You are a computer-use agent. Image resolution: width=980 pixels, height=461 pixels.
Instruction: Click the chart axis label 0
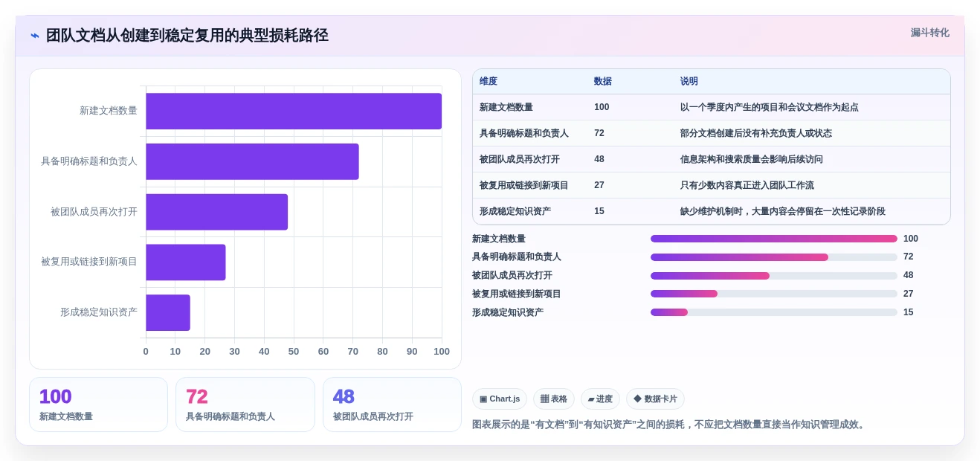(146, 352)
